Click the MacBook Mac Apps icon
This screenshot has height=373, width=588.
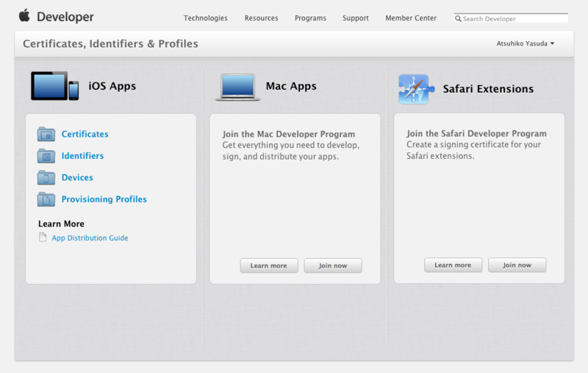tap(237, 87)
